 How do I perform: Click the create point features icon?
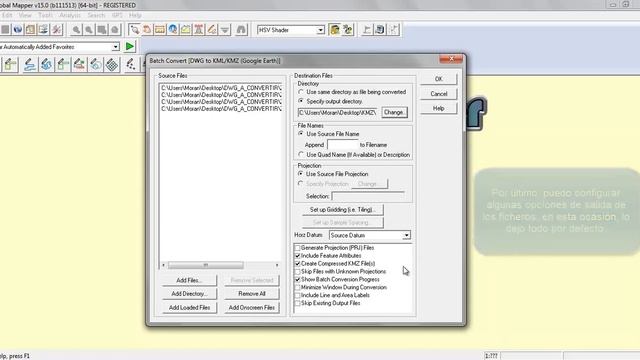pyautogui.click(x=131, y=64)
